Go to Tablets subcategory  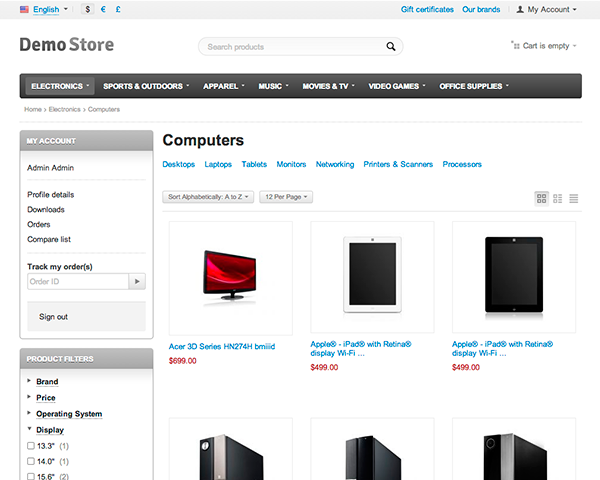[x=254, y=164]
